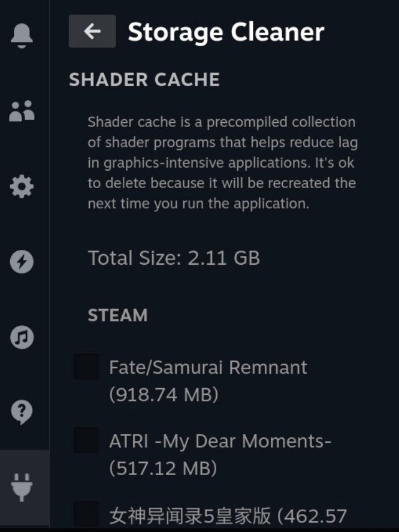This screenshot has height=532, width=399.
Task: Click the Storage Cleaner title
Action: [226, 32]
